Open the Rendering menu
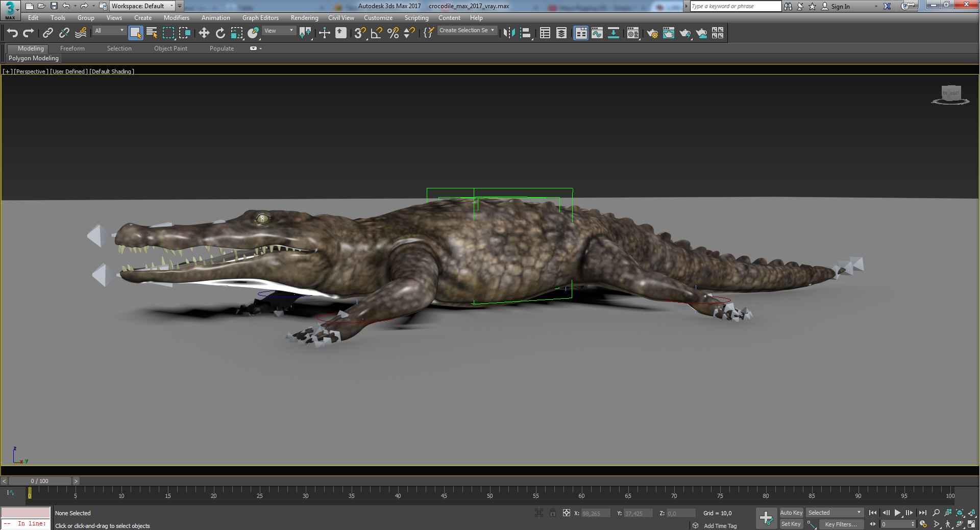 (x=304, y=18)
